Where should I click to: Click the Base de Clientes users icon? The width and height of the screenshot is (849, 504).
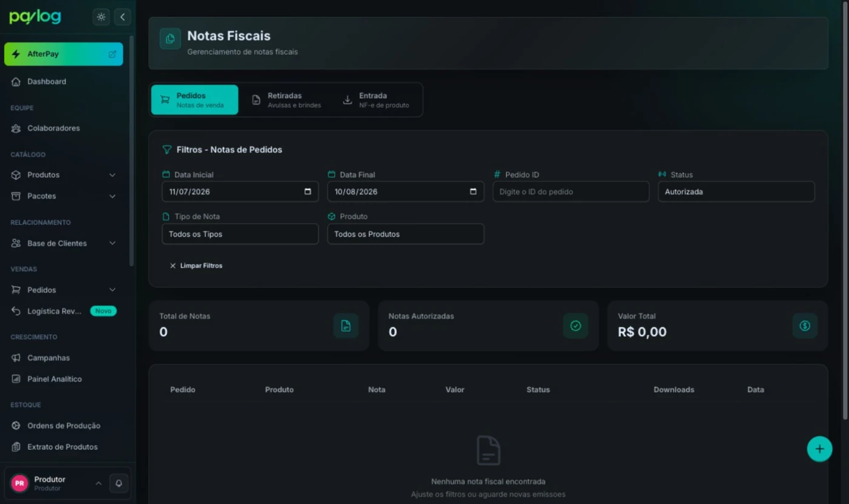tap(16, 243)
